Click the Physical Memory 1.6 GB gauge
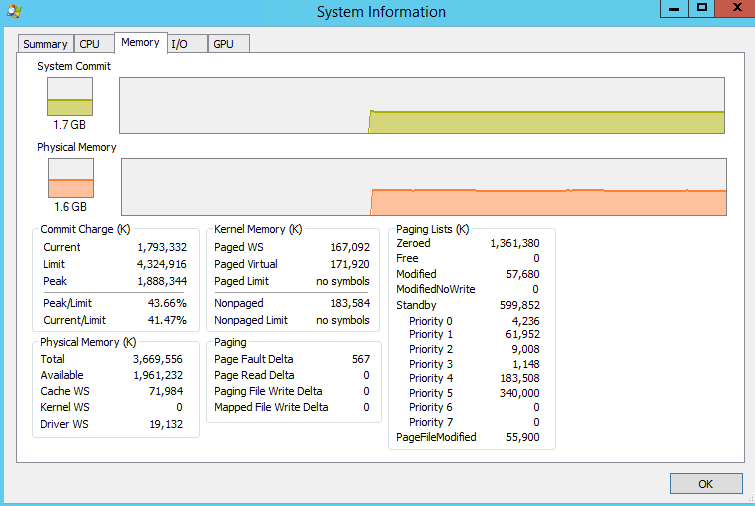This screenshot has height=506, width=755. tap(70, 178)
